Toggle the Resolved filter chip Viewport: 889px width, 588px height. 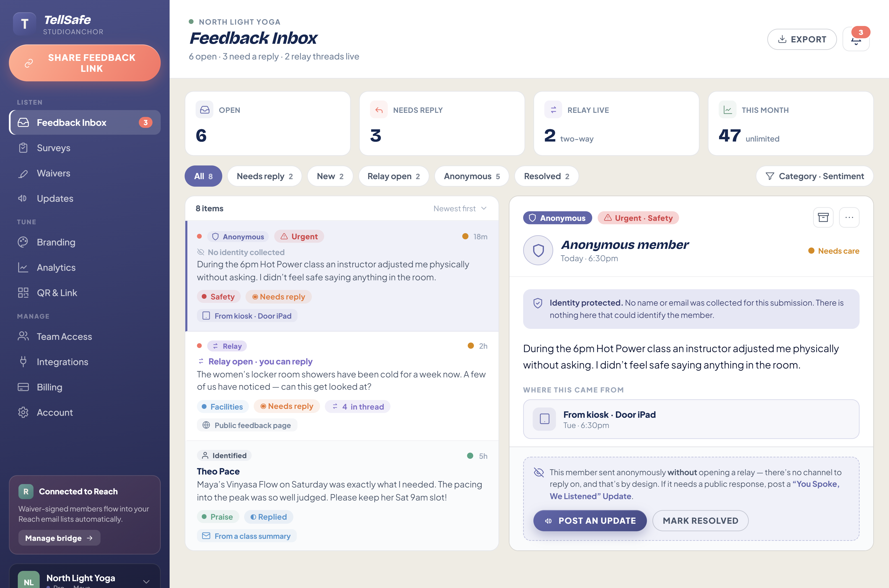(546, 176)
